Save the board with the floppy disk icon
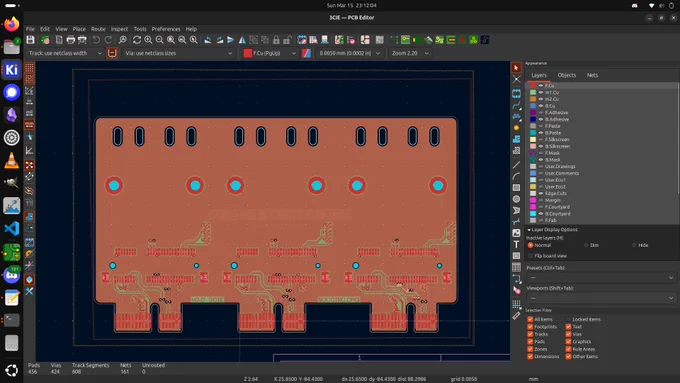Viewport: 680px width, 383px height. pos(30,40)
